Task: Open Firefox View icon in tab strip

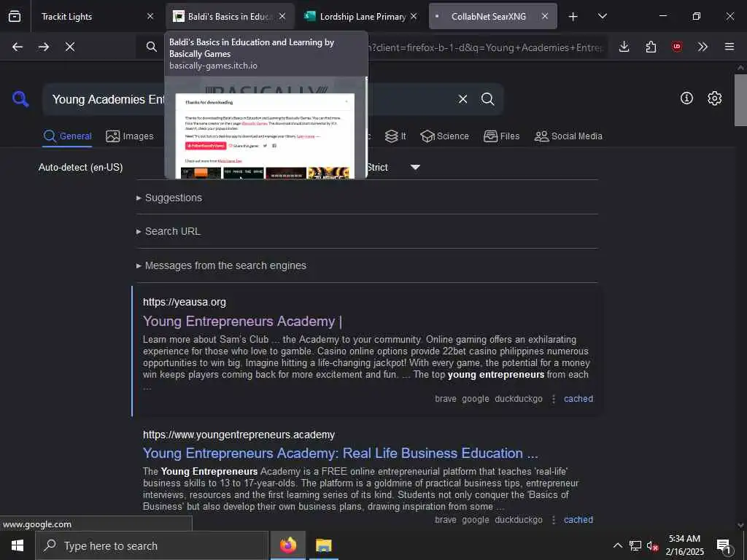Action: [x=15, y=17]
